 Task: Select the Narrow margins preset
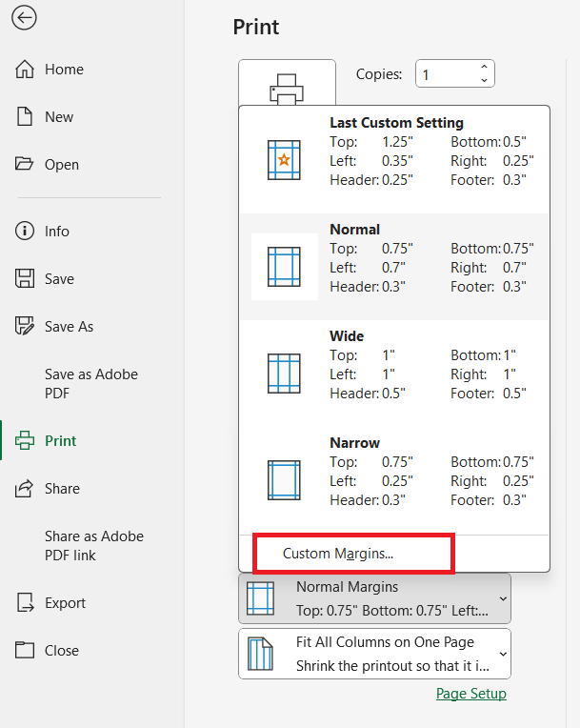(x=394, y=480)
